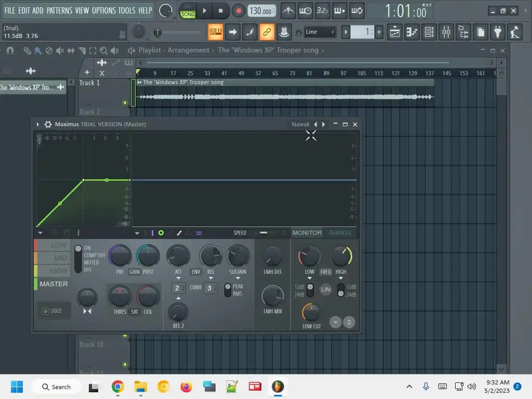
Task: Open the mixer icon
Action: [446, 32]
